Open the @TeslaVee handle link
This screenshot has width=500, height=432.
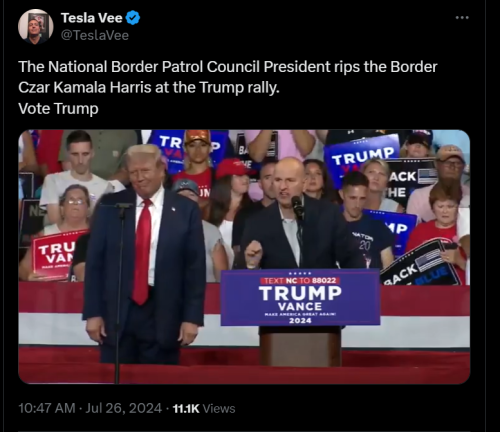[x=95, y=35]
